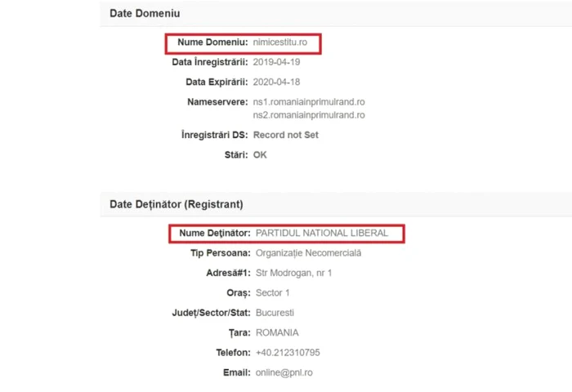The image size is (572, 392).
Task: Click the Record not Set value
Action: click(286, 135)
